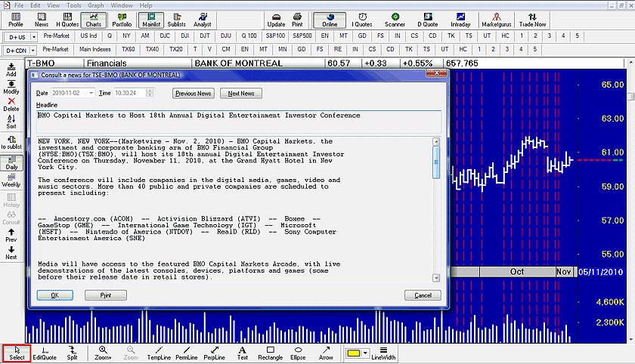
Task: Select the Ellipse drawing tool
Action: (x=298, y=353)
